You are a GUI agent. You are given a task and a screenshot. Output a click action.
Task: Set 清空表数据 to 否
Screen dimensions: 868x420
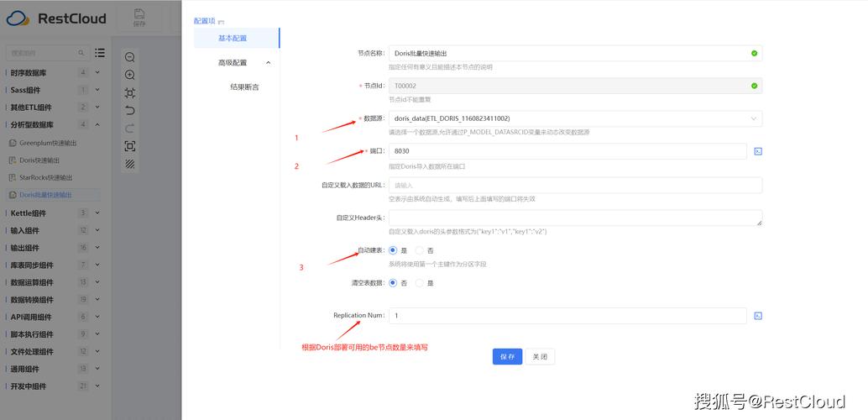coord(393,282)
